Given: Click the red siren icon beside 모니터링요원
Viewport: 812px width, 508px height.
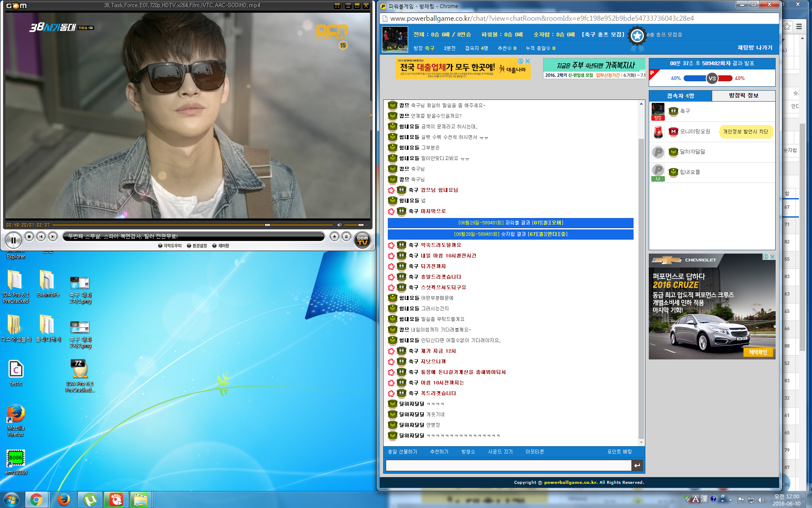Looking at the screenshot, I should [658, 132].
